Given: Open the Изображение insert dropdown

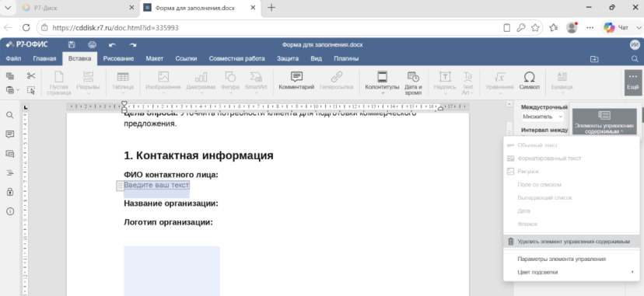Looking at the screenshot, I should [x=163, y=83].
